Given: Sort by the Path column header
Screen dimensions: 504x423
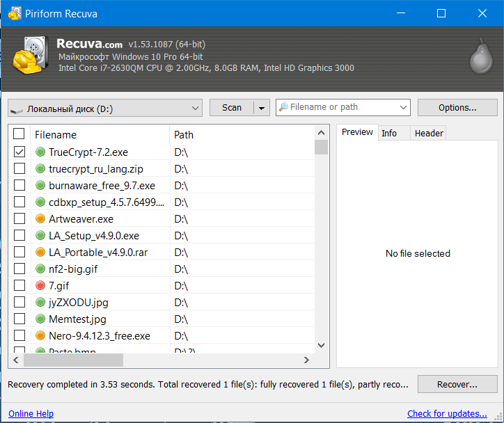Looking at the screenshot, I should [x=242, y=134].
